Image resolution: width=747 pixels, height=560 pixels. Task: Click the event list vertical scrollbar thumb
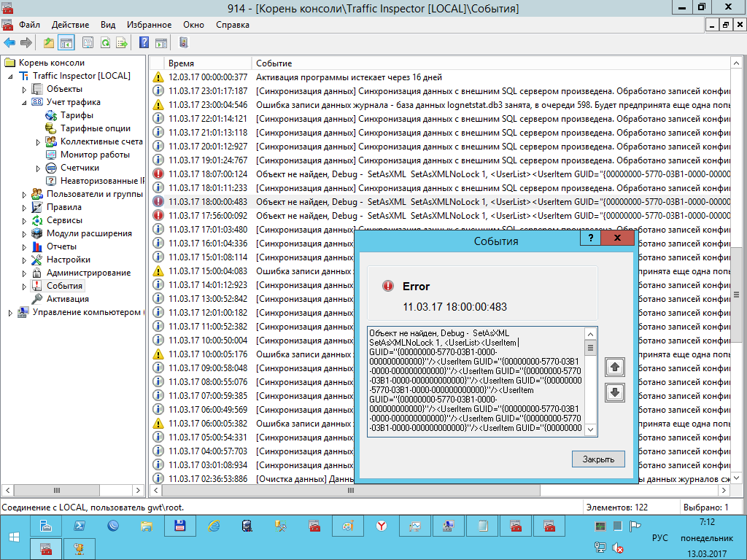coord(736,295)
